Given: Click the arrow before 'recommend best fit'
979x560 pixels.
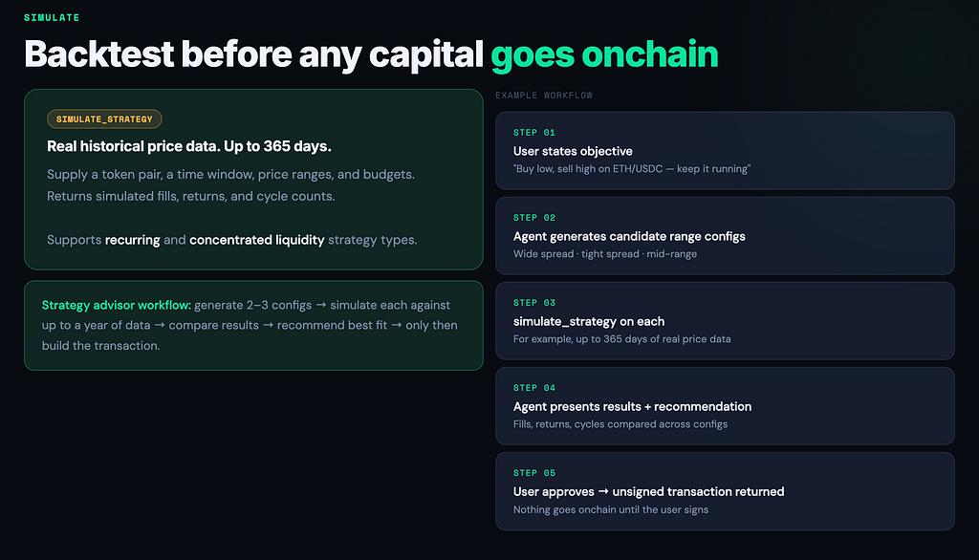Looking at the screenshot, I should (268, 325).
